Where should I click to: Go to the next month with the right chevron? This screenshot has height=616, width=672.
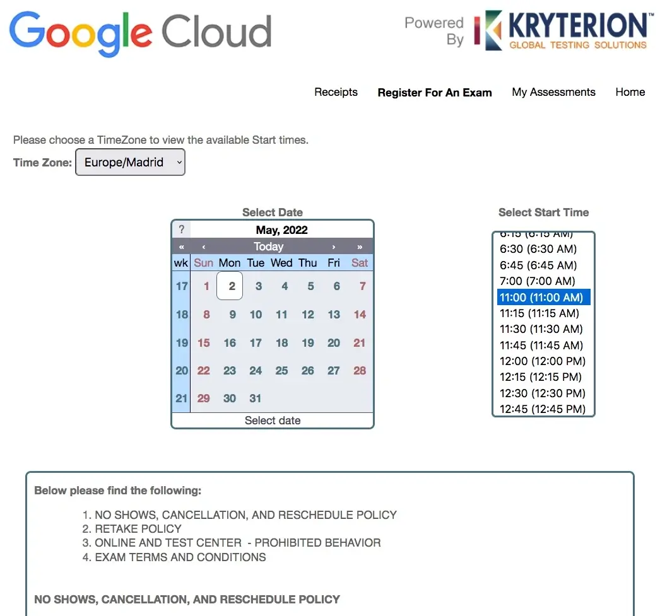click(333, 246)
